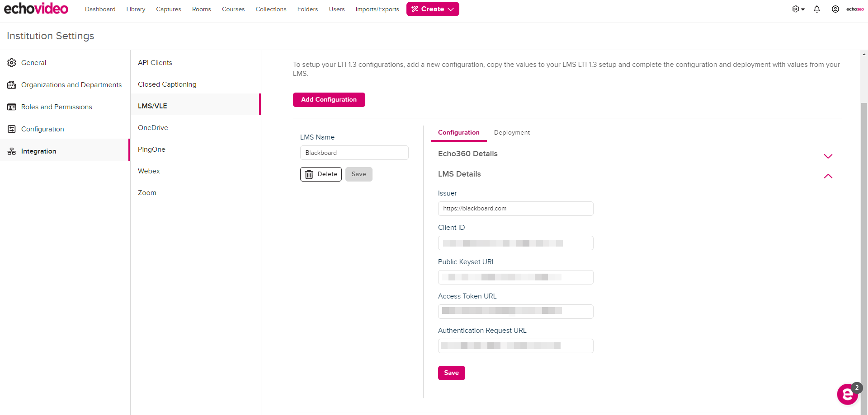Click the Organizations and Departments building icon
The image size is (868, 415).
tap(12, 85)
